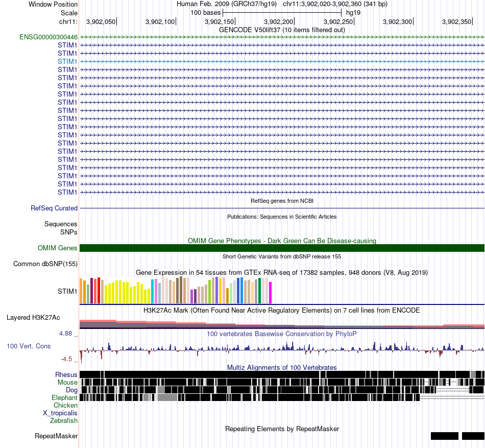This screenshot has width=485, height=448.
Task: Open the OMIM Gene Phenotypes track title
Action: (282, 241)
